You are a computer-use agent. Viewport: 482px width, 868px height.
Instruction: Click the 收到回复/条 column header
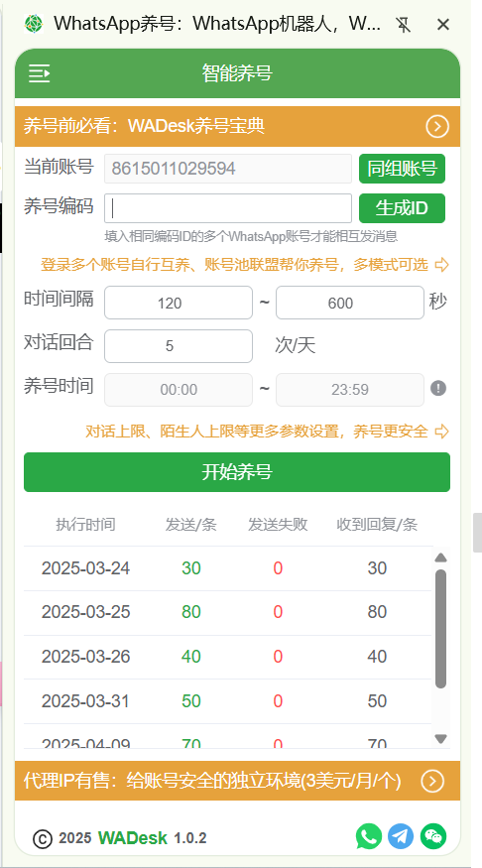[x=377, y=525]
